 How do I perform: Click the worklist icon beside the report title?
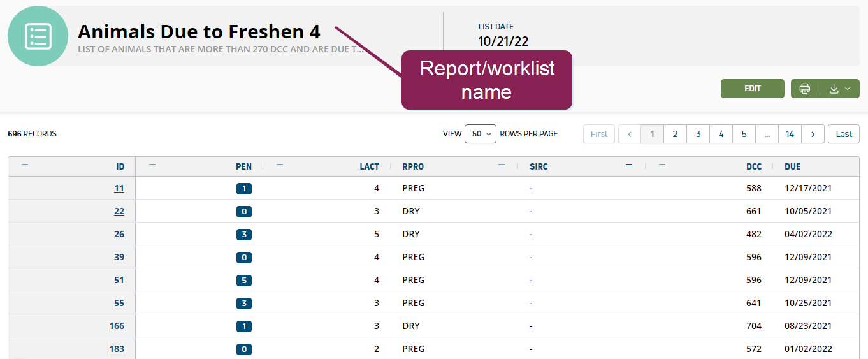tap(38, 36)
